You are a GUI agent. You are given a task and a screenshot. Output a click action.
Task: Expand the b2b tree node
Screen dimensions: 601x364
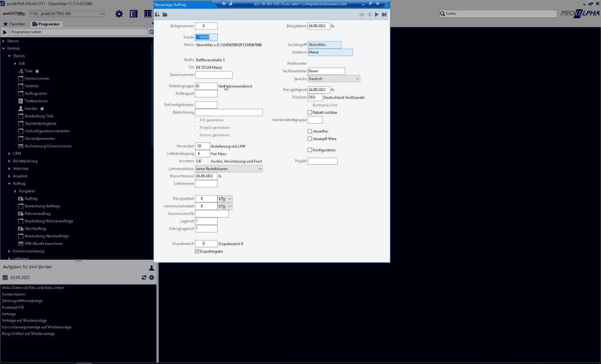click(15, 63)
